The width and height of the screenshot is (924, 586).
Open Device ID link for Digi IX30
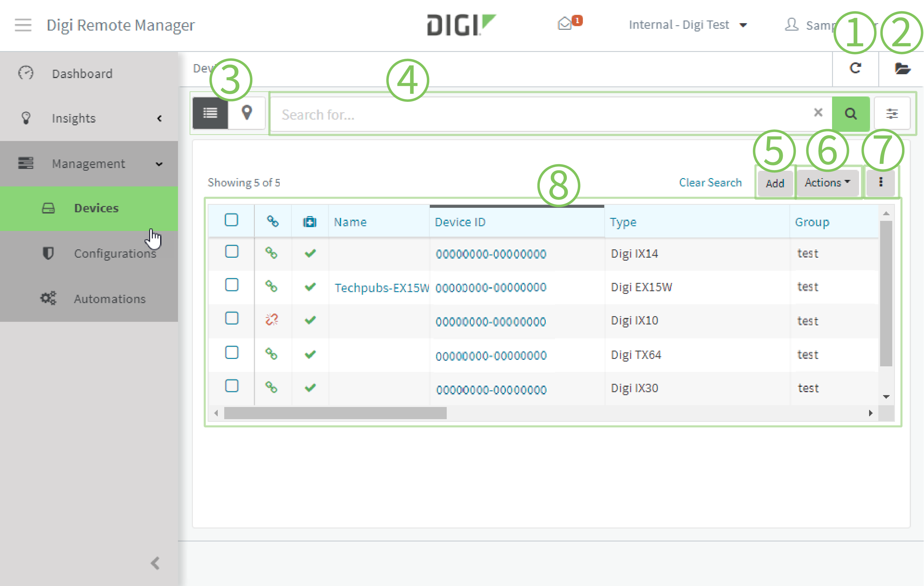click(x=491, y=389)
